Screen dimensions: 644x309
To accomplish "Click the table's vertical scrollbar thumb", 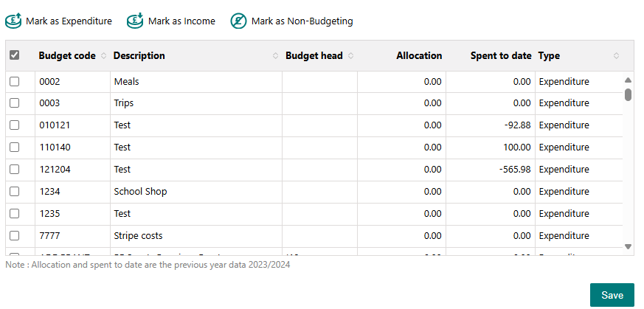I will click(x=628, y=94).
